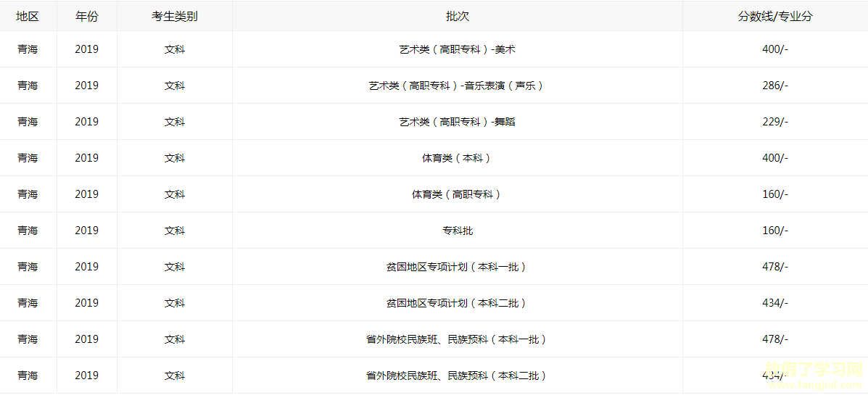Select the 体育类(高职专科) batch cell
The width and height of the screenshot is (868, 398).
[x=458, y=194]
